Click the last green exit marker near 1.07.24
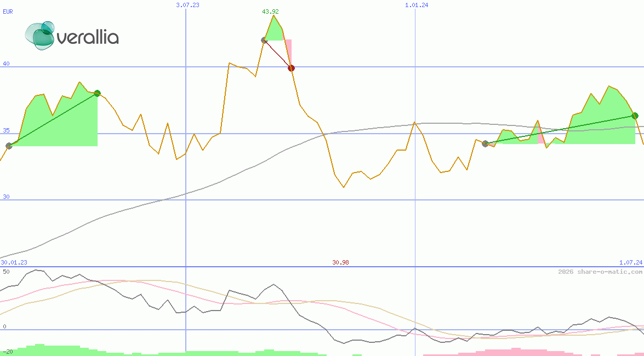Viewport: 644px width, 356px height. 635,116
